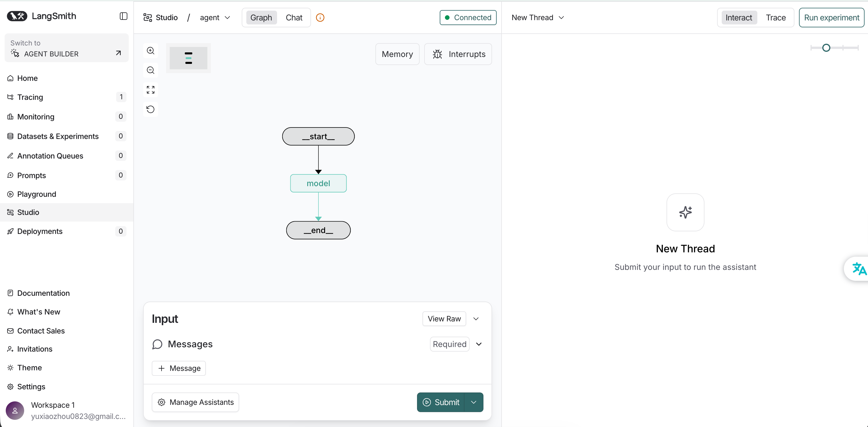Fit the graph to view

click(151, 90)
